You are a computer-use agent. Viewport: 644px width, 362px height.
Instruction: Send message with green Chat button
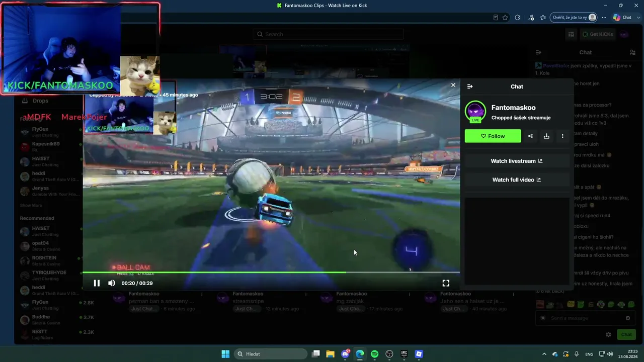626,334
